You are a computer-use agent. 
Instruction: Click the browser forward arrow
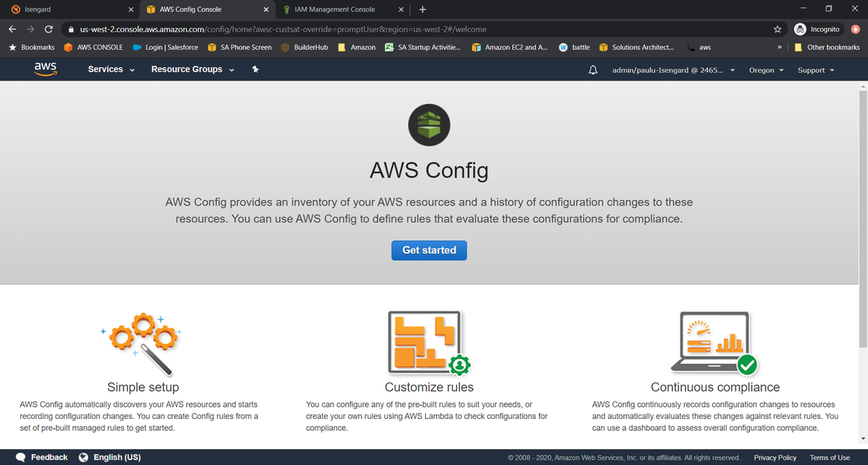(x=30, y=29)
